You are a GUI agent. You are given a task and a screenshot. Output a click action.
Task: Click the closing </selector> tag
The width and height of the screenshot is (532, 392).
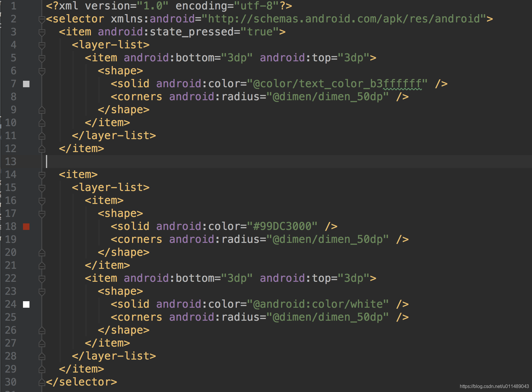82,382
